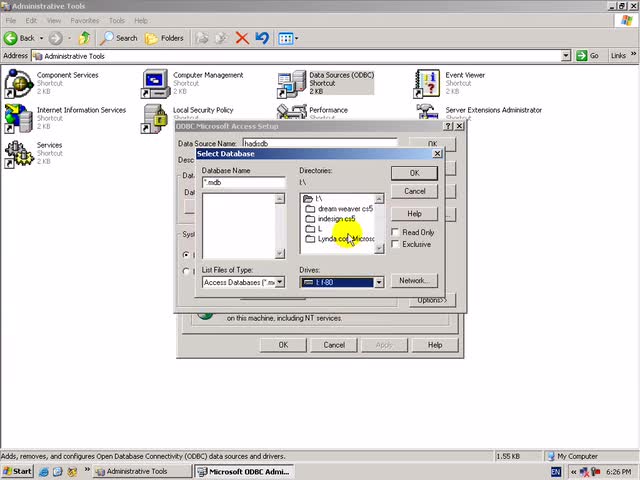The image size is (640, 480).
Task: Click the Directories list scroll down arrow
Action: (x=379, y=248)
